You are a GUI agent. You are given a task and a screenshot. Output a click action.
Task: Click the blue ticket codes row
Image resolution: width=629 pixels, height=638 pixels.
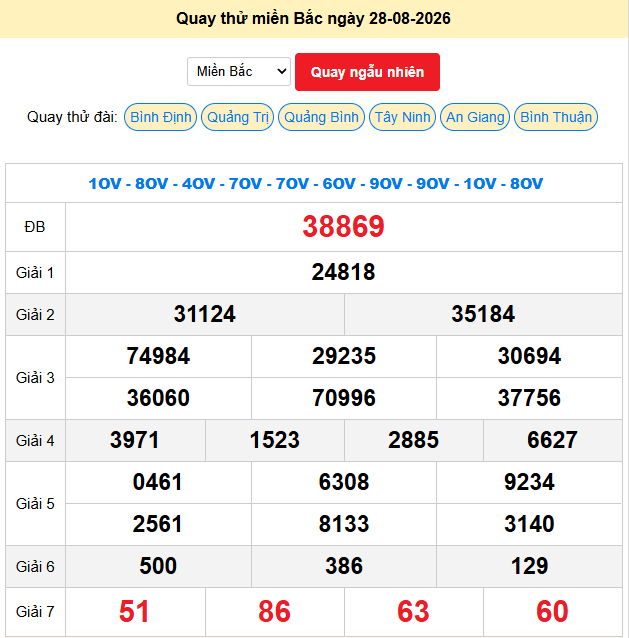click(x=315, y=184)
